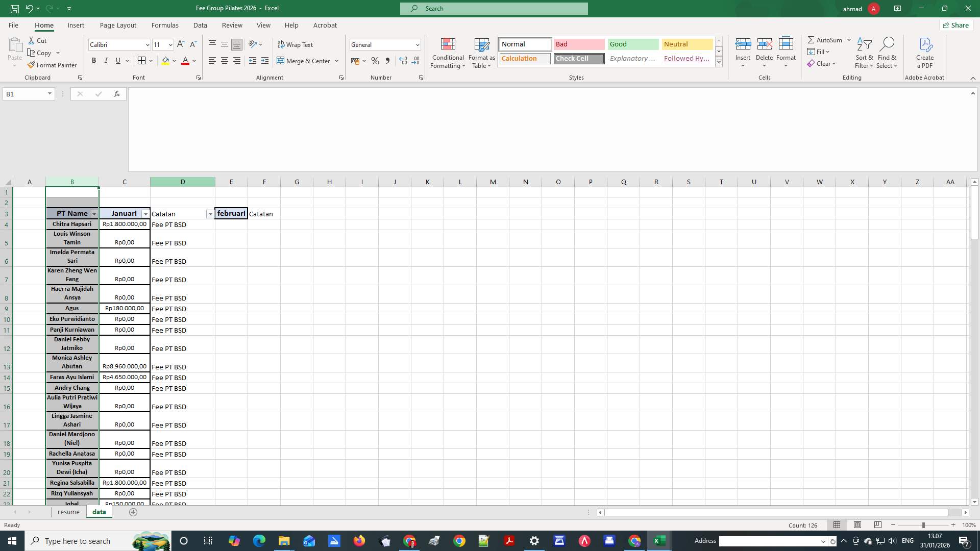Viewport: 980px width, 551px height.
Task: Toggle italic formatting
Action: 106,61
